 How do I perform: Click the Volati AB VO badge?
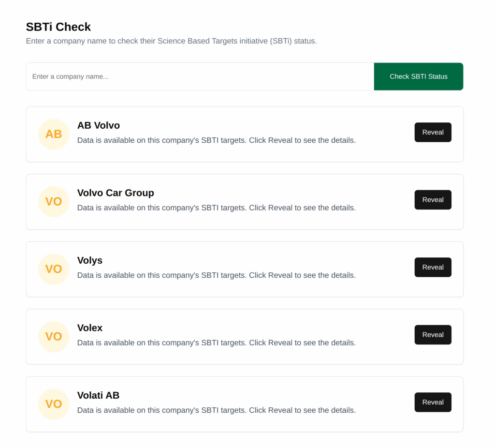(x=54, y=404)
